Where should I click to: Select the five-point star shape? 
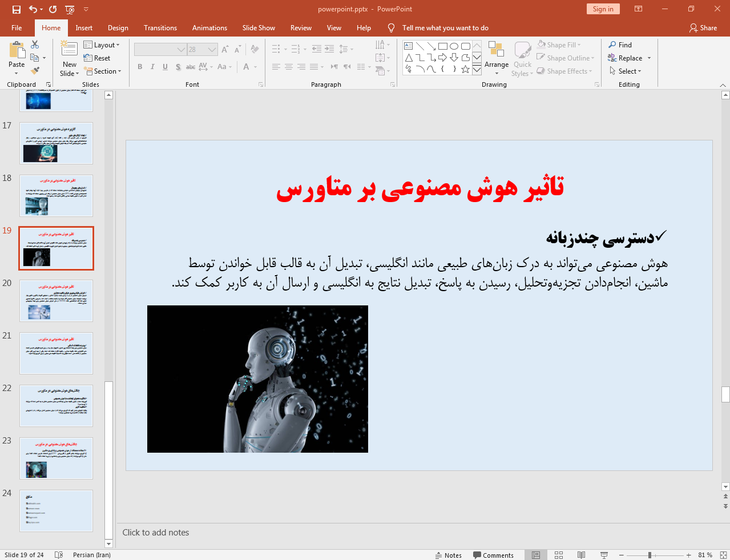click(466, 69)
